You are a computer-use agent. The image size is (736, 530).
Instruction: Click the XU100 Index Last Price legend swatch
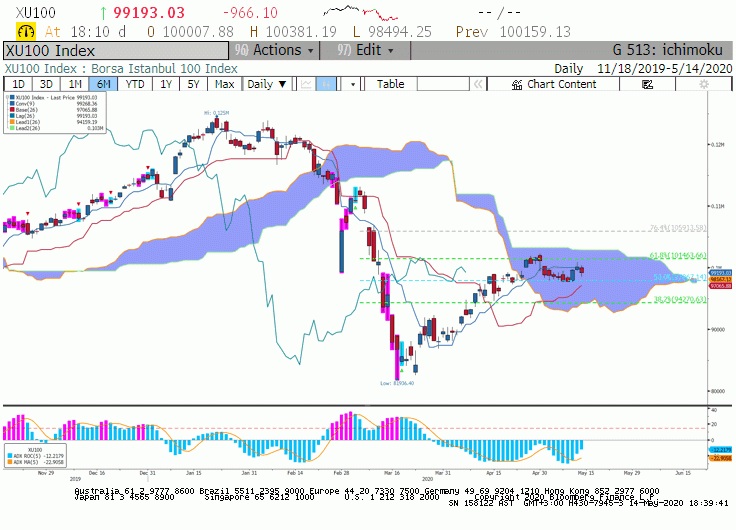pos(12,98)
